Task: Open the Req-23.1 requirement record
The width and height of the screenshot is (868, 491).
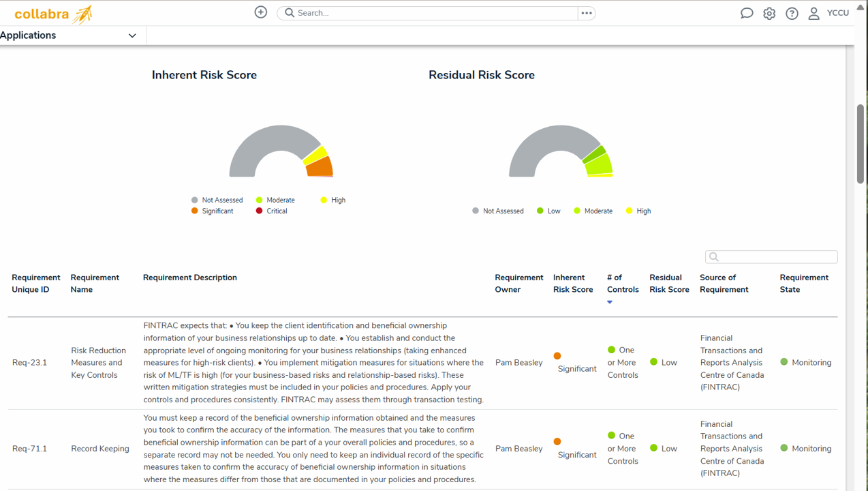Action: (x=29, y=362)
